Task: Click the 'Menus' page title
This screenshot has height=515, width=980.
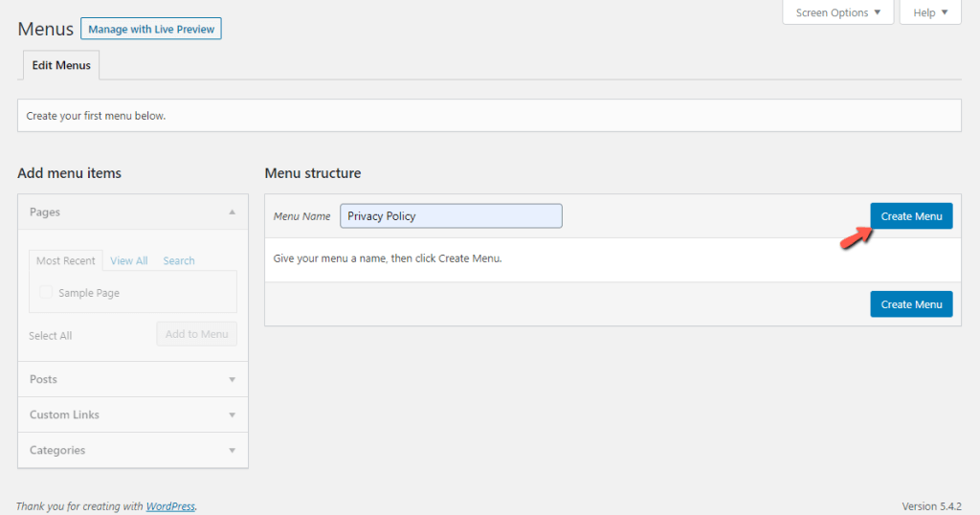Action: point(46,29)
